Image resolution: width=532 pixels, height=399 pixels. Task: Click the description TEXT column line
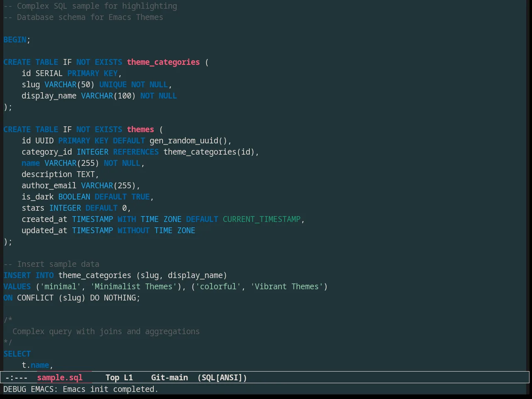point(60,174)
